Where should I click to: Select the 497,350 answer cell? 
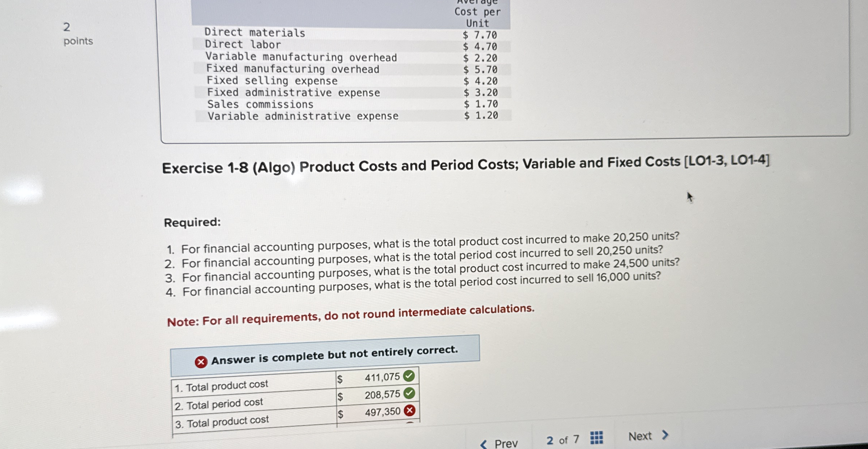pos(383,412)
